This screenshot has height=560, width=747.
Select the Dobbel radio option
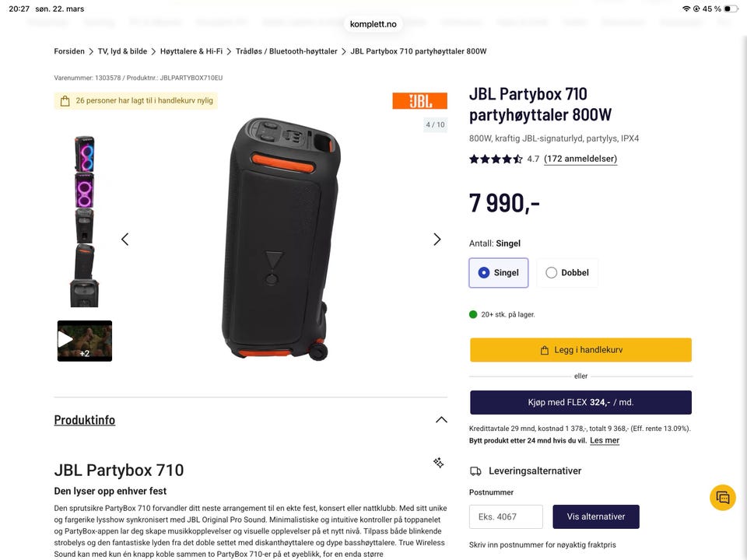567,273
